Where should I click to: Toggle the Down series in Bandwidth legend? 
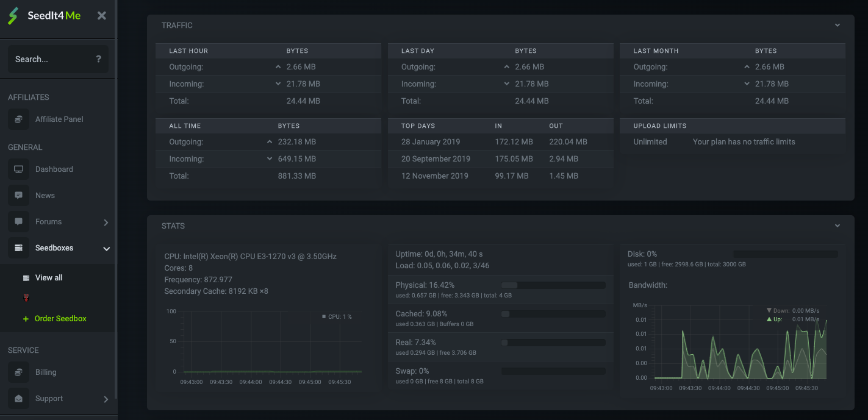(x=792, y=310)
